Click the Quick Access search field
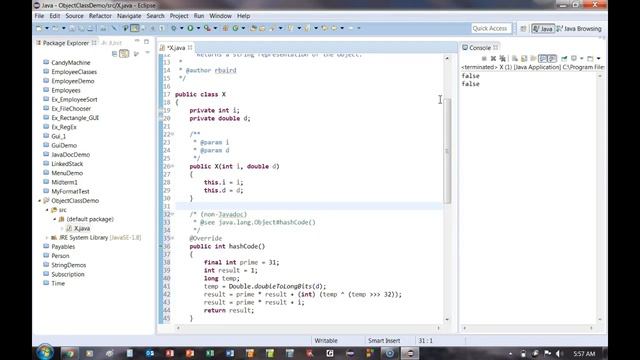The width and height of the screenshot is (640, 360). click(x=491, y=29)
